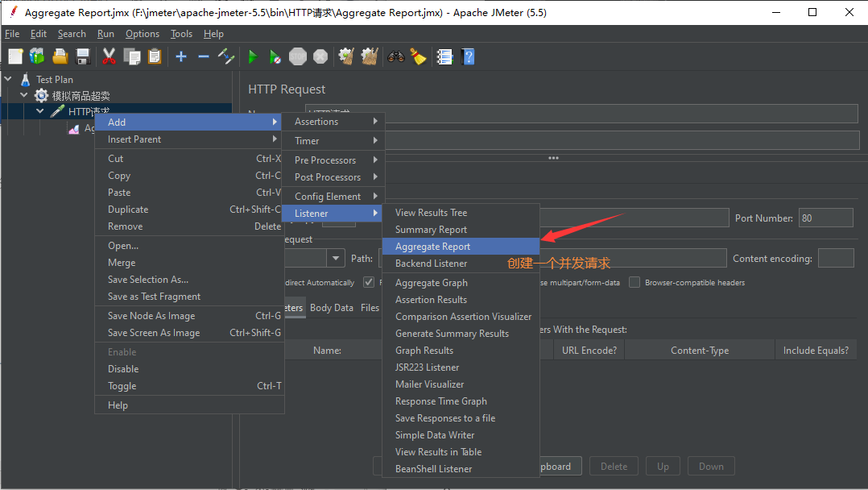Select Summary Report from listeners
Image resolution: width=868 pixels, height=490 pixels.
coord(461,230)
